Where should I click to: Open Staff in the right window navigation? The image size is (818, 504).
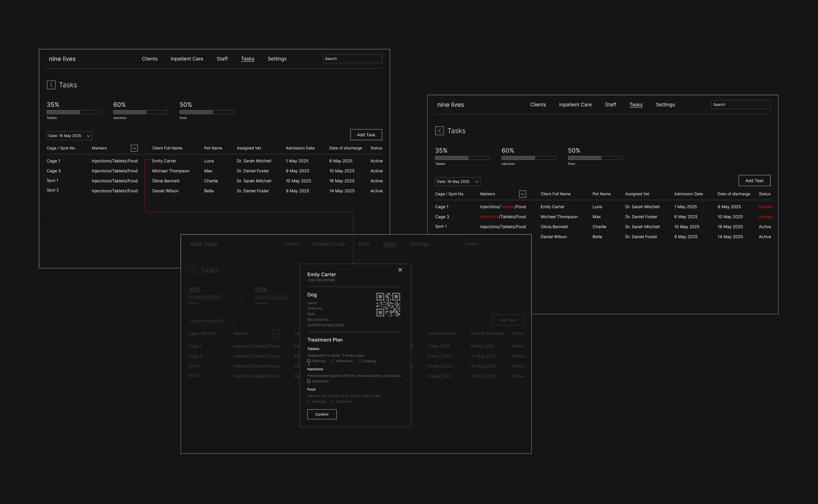(x=610, y=105)
